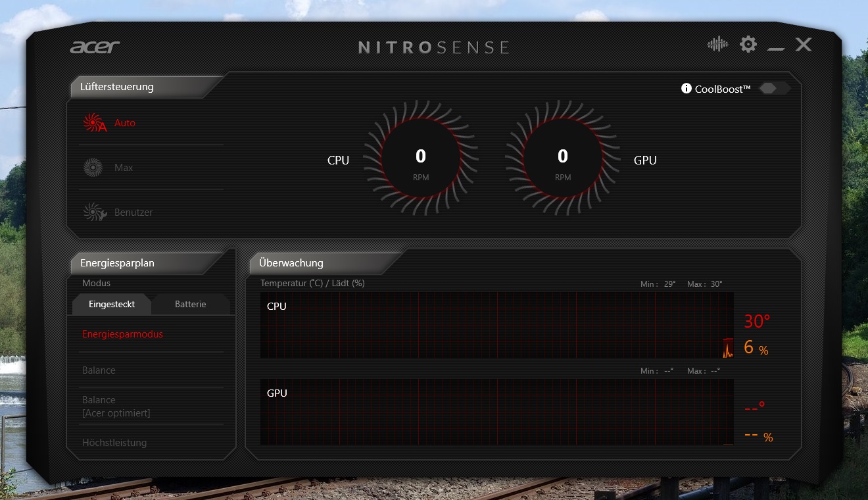Click the GPU -- % load reading
868x500 pixels.
pos(758,436)
